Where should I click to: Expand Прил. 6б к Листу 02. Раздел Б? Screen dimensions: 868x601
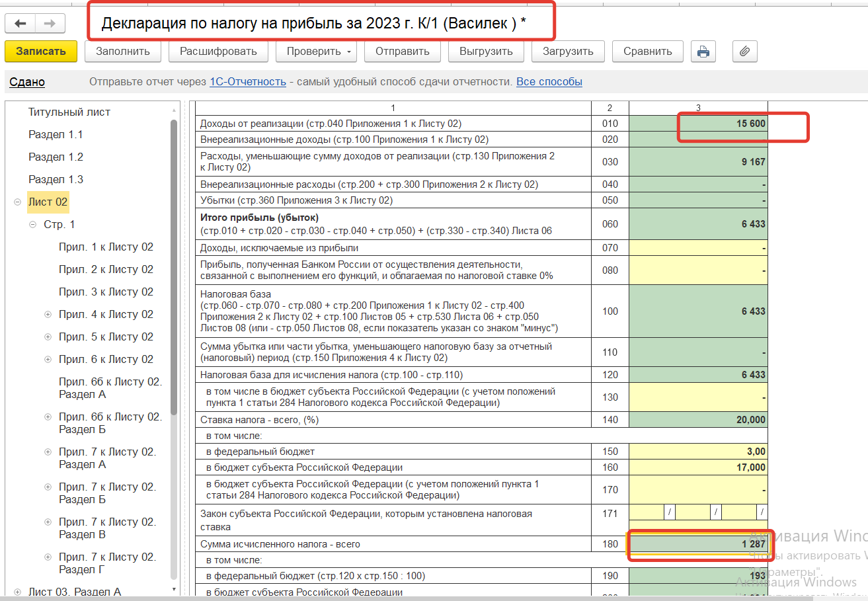coord(48,417)
